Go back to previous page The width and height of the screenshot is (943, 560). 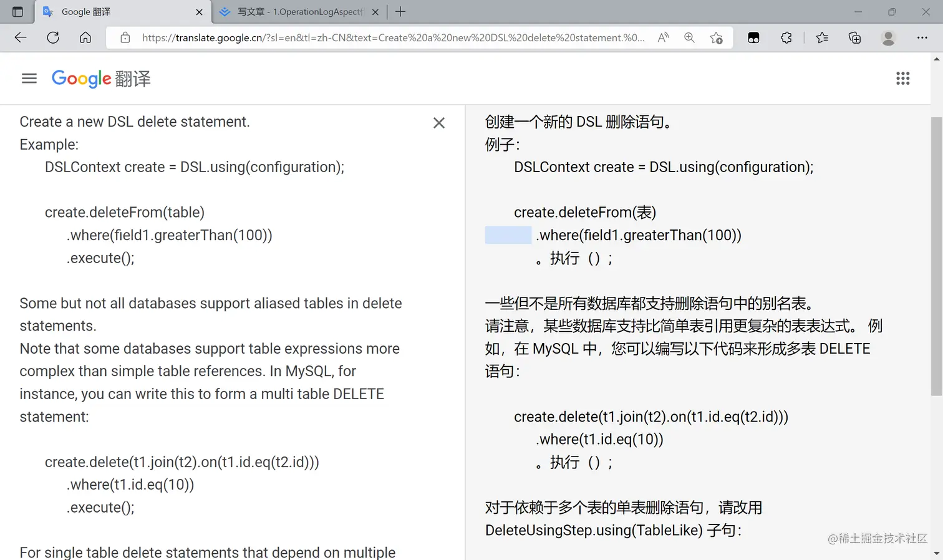[x=21, y=37]
